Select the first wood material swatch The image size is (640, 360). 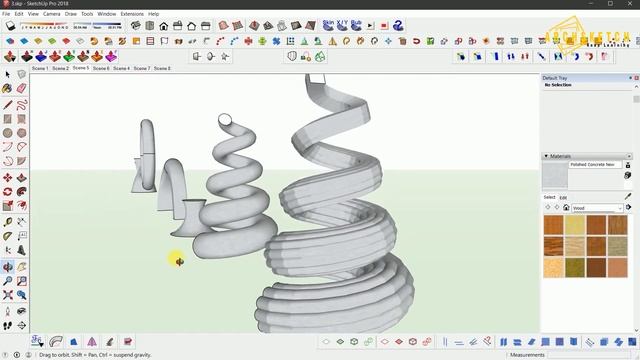[x=554, y=225]
